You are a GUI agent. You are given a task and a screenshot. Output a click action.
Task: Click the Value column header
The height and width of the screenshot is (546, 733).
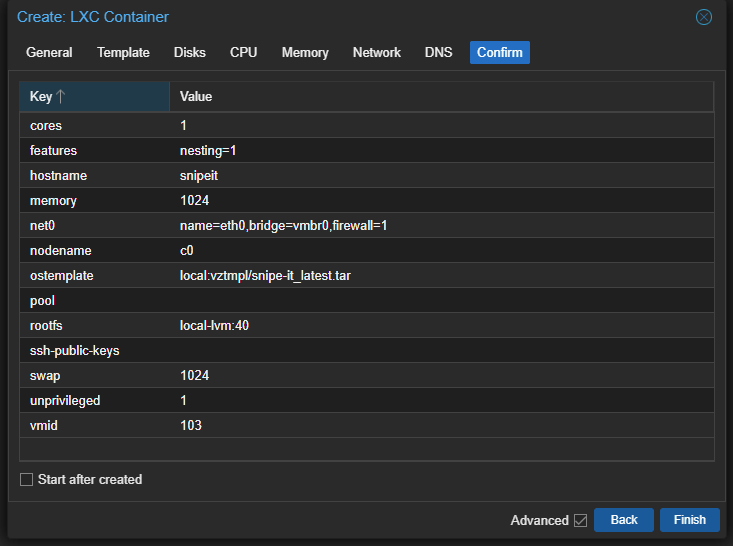click(440, 97)
